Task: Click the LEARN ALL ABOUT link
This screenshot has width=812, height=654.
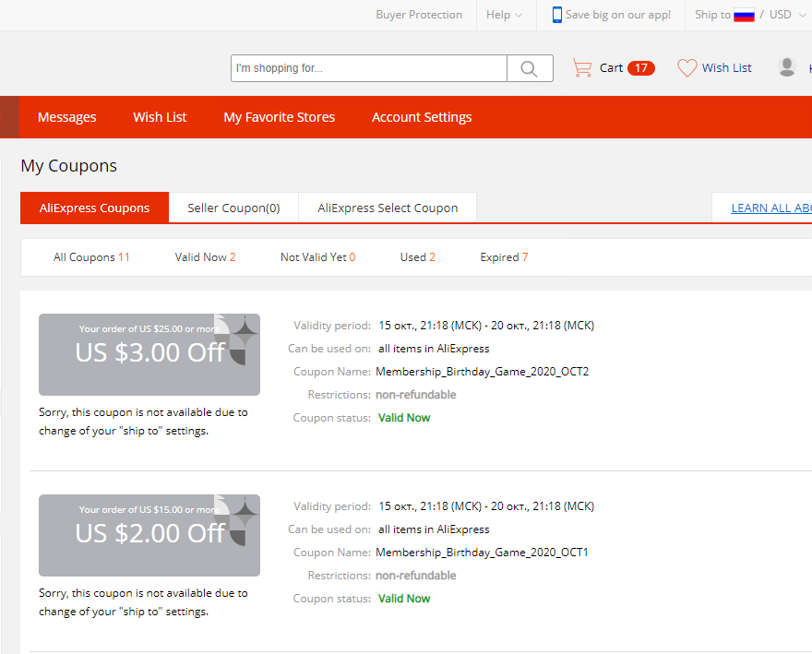Action: [x=771, y=208]
